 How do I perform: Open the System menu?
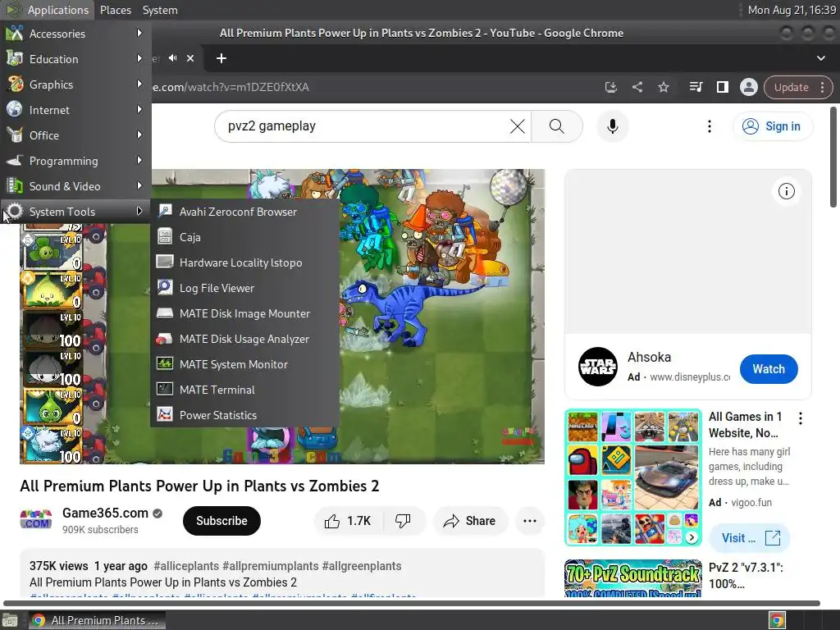(x=160, y=10)
